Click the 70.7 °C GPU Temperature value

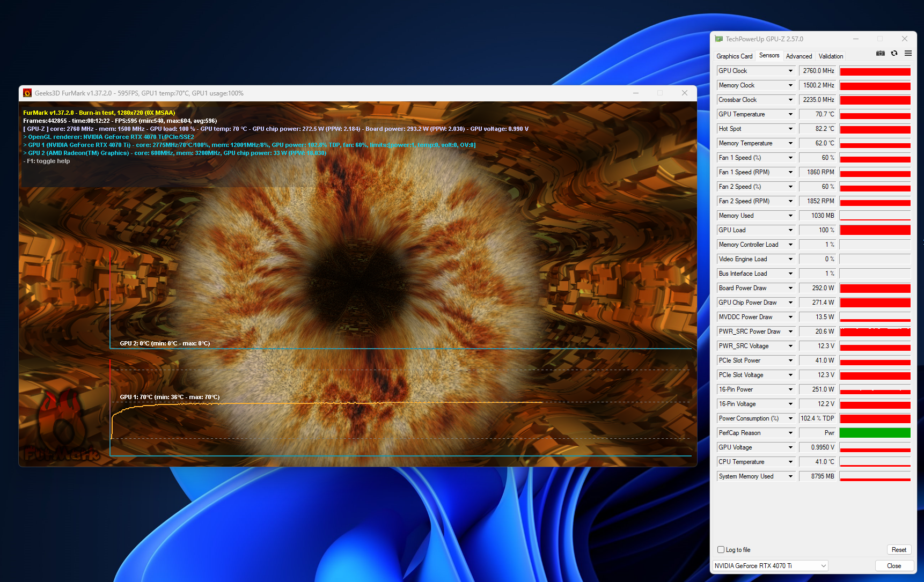pyautogui.click(x=818, y=114)
